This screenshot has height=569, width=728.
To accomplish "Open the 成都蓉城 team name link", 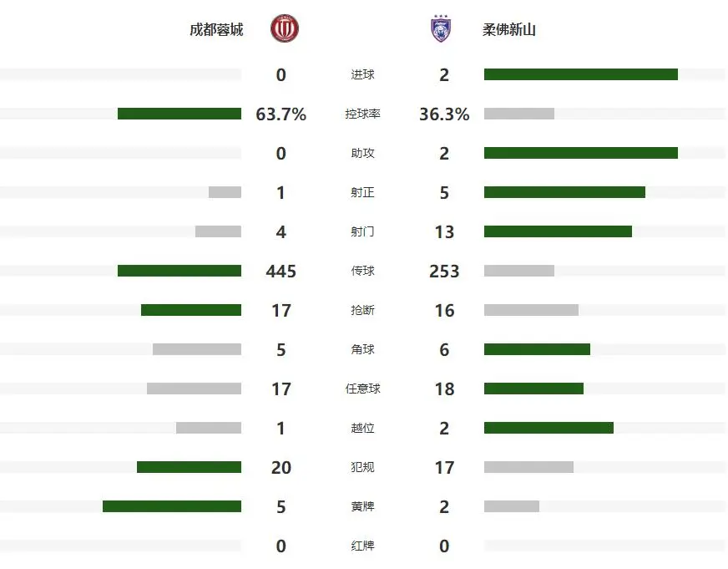I will point(216,30).
